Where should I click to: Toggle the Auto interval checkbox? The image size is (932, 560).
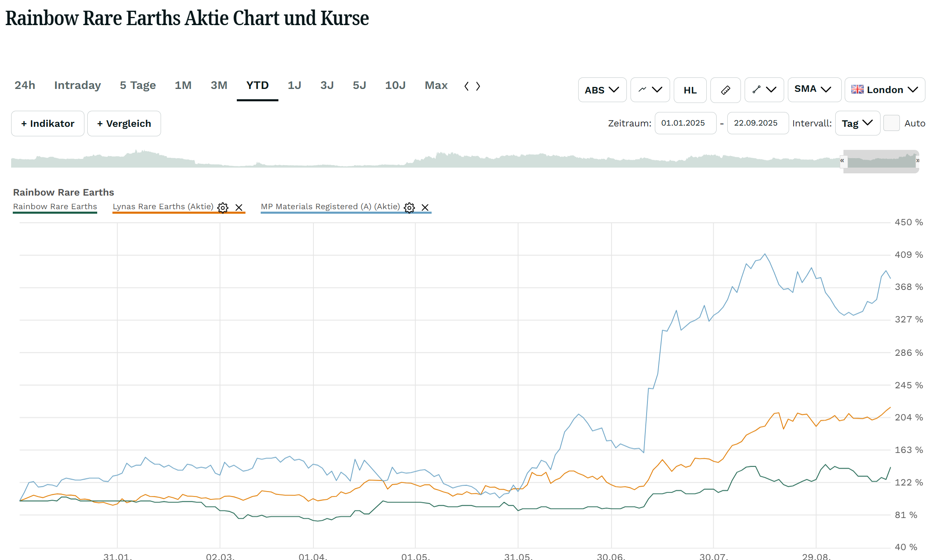tap(892, 123)
